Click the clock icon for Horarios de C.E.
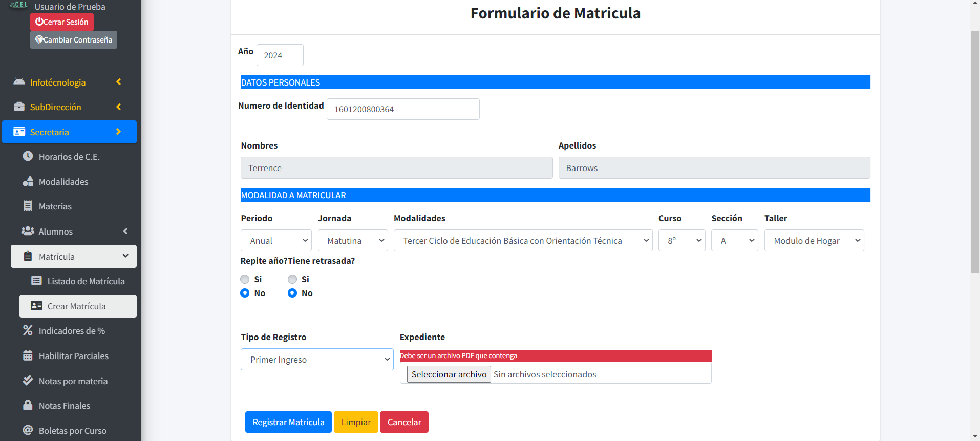The width and height of the screenshot is (980, 441). (28, 156)
